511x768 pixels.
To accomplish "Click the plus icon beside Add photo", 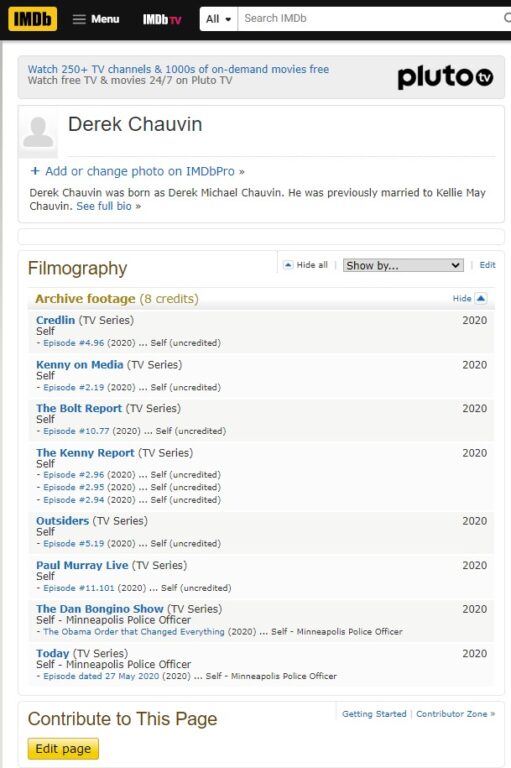I will coord(35,171).
